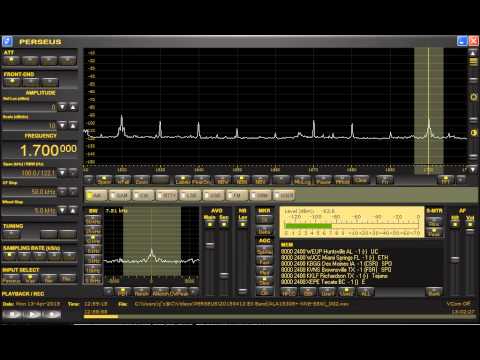Viewport: 480px width, 360px height.
Task: Show the Spect spectrum view
Action: pos(104,180)
